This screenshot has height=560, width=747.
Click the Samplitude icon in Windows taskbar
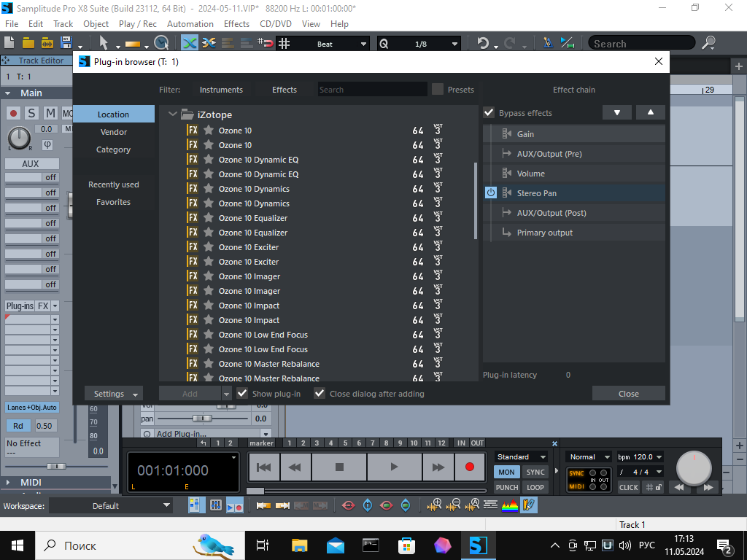[x=478, y=545]
